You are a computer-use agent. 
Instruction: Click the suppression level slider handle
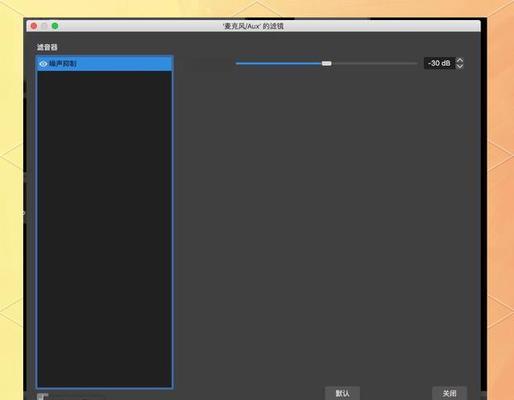point(327,63)
